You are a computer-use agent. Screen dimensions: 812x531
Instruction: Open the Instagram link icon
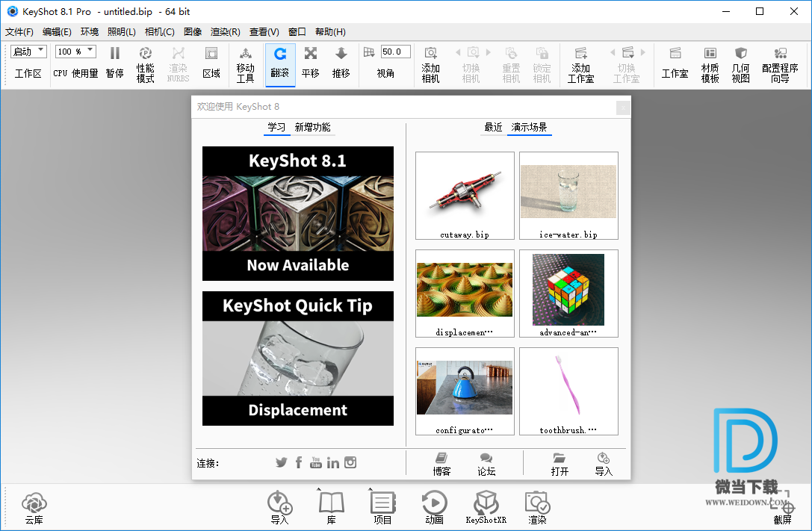click(350, 462)
